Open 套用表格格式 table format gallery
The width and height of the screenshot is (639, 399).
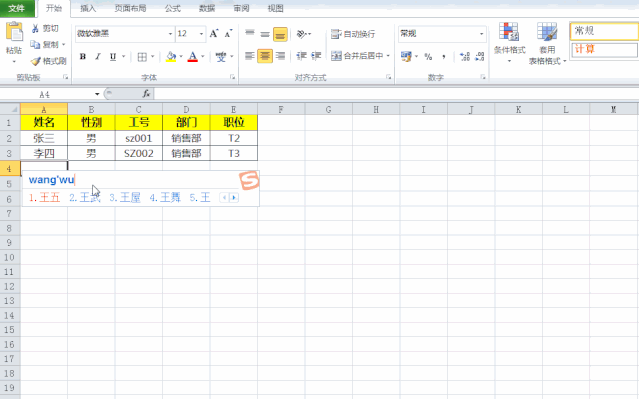pyautogui.click(x=547, y=44)
